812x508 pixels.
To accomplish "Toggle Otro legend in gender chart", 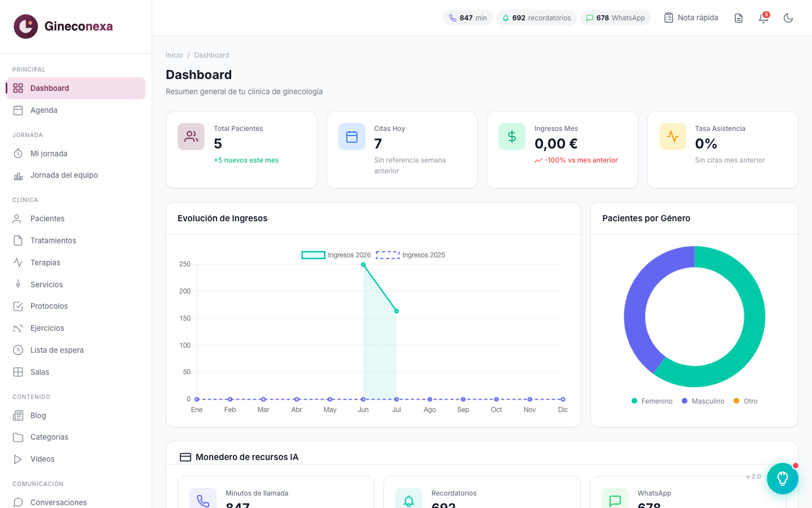I will tap(745, 401).
